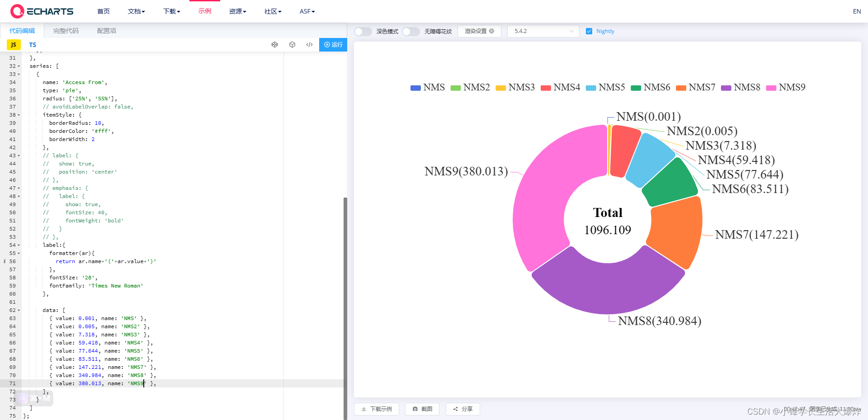The image size is (868, 420).
Task: Open the 代码编辑 tab
Action: [x=22, y=31]
